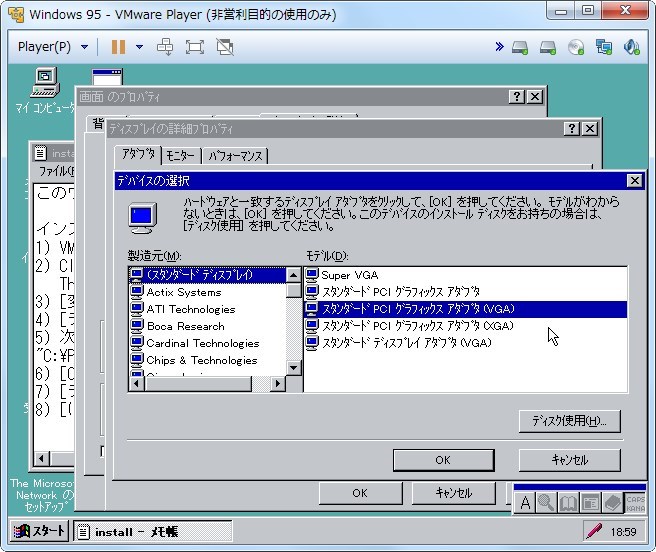
Task: Click the ディスク使用(H)... button
Action: [569, 421]
